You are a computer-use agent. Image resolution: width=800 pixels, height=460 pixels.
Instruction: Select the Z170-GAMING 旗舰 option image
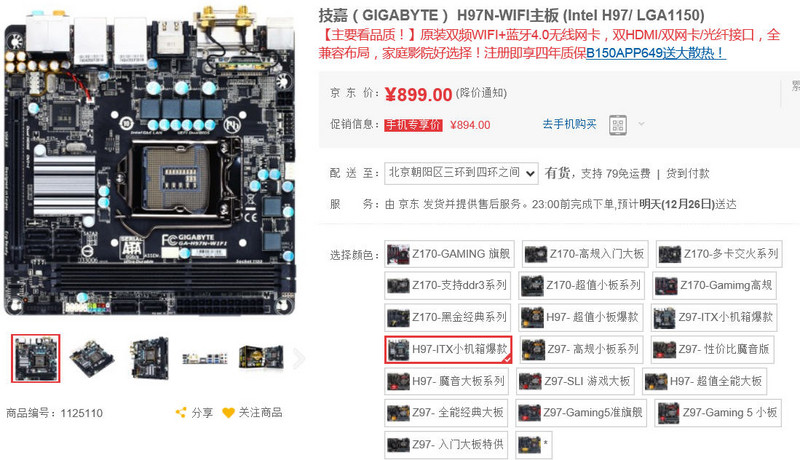(398, 253)
